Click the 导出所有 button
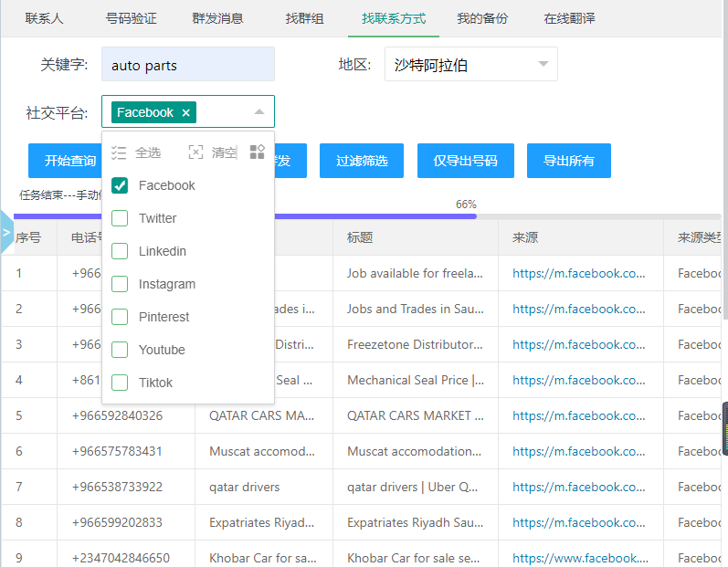Viewport: 728px width, 567px height. click(569, 161)
